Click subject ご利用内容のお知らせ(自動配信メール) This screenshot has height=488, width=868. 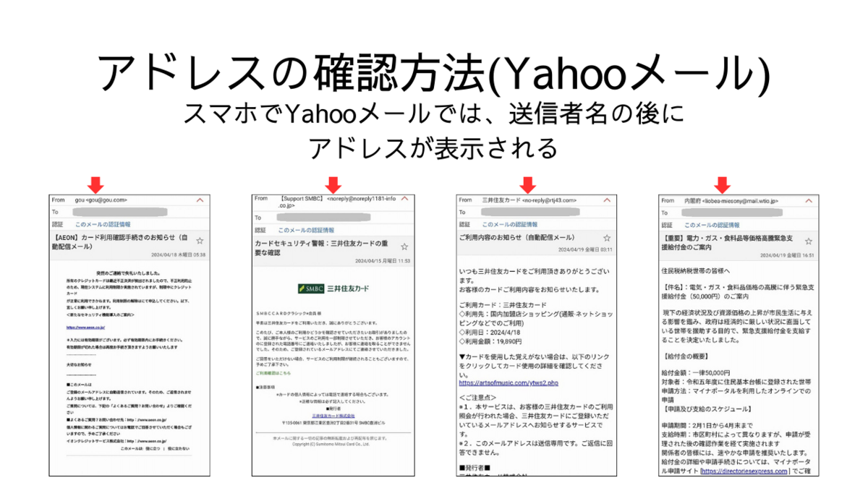pyautogui.click(x=516, y=238)
